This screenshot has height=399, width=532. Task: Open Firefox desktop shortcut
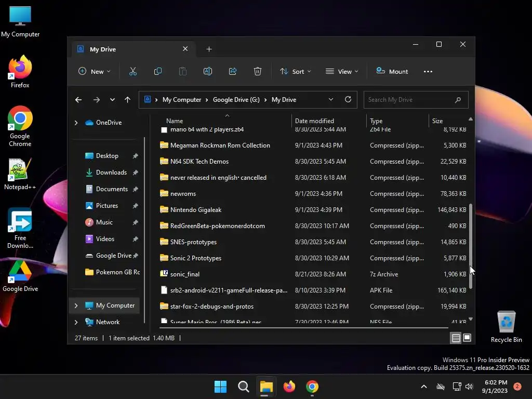pyautogui.click(x=20, y=71)
